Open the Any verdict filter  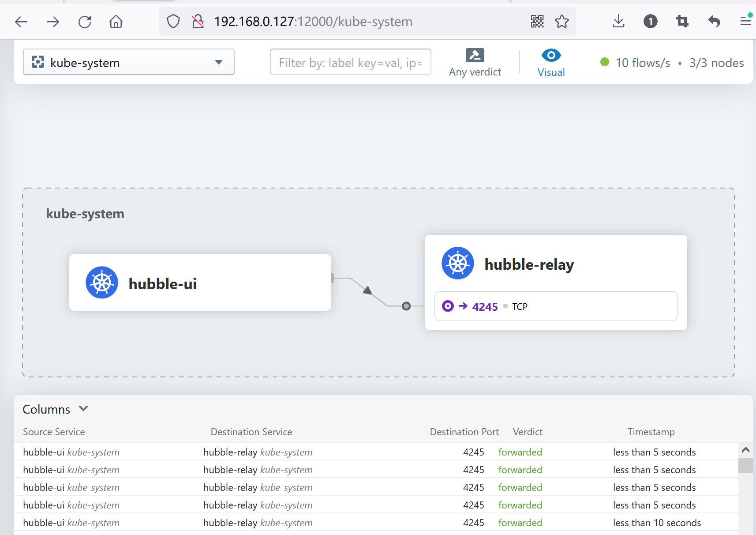pyautogui.click(x=475, y=63)
